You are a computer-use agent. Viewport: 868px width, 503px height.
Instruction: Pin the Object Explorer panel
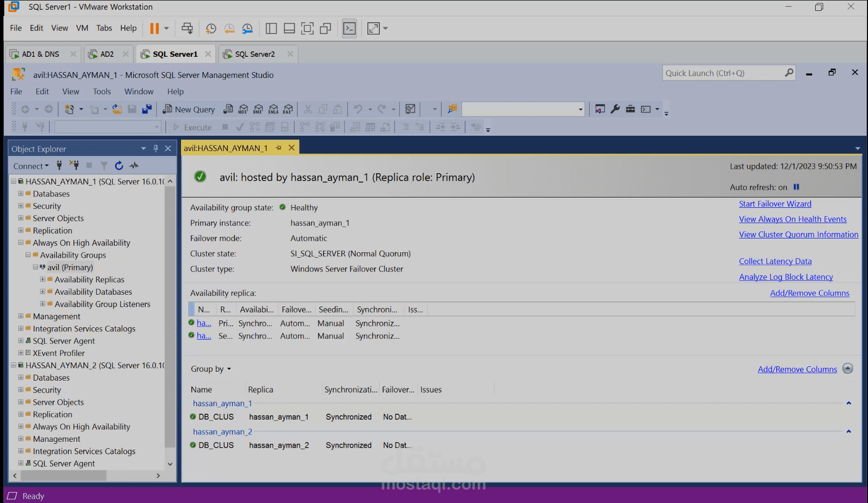[x=156, y=149]
